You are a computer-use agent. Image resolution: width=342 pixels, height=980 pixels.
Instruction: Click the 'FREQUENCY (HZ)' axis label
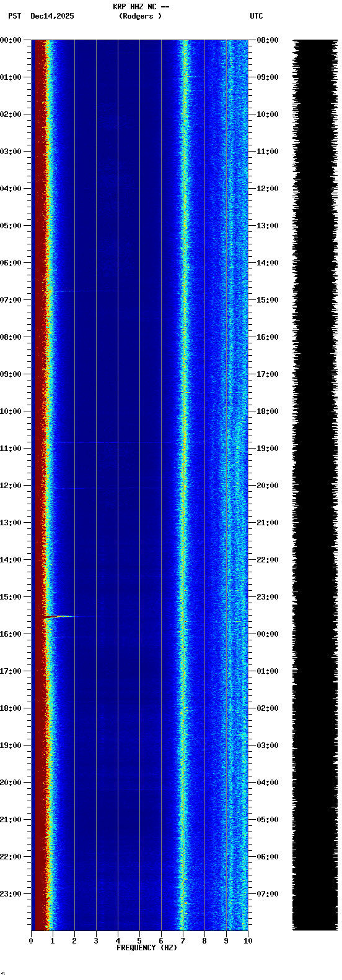click(147, 948)
